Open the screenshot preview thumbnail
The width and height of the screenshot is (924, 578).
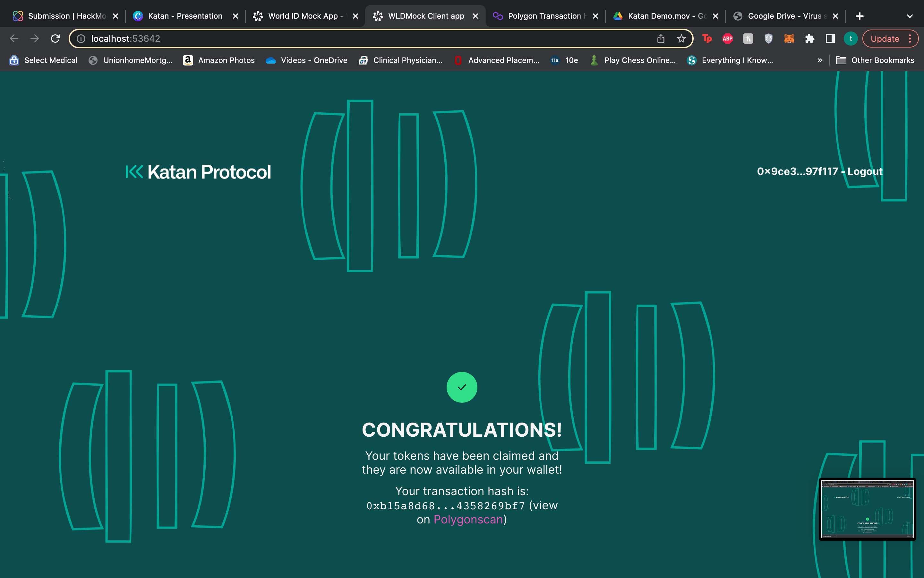pos(867,509)
